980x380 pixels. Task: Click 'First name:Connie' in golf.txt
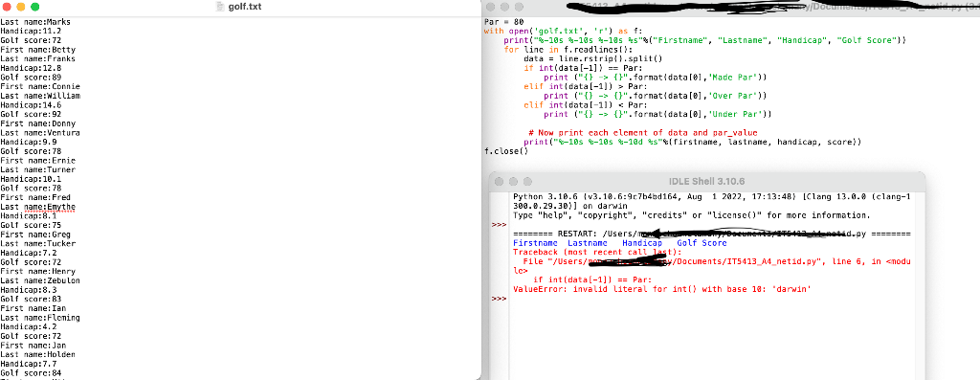(40, 86)
